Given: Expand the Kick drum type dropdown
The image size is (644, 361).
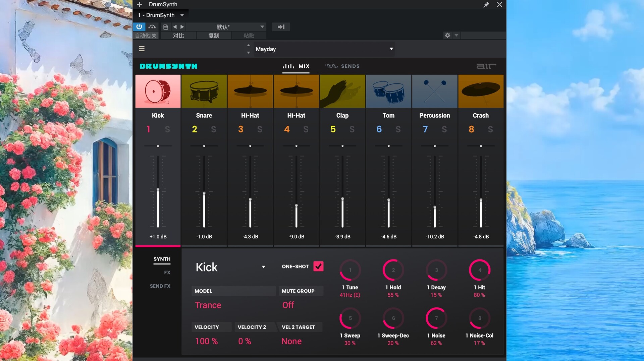Looking at the screenshot, I should pos(263,267).
